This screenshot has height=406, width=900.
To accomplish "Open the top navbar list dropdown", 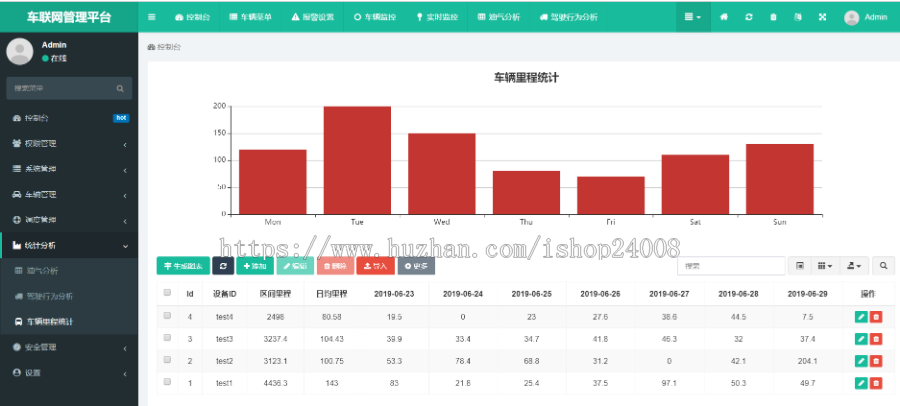I will coord(693,17).
